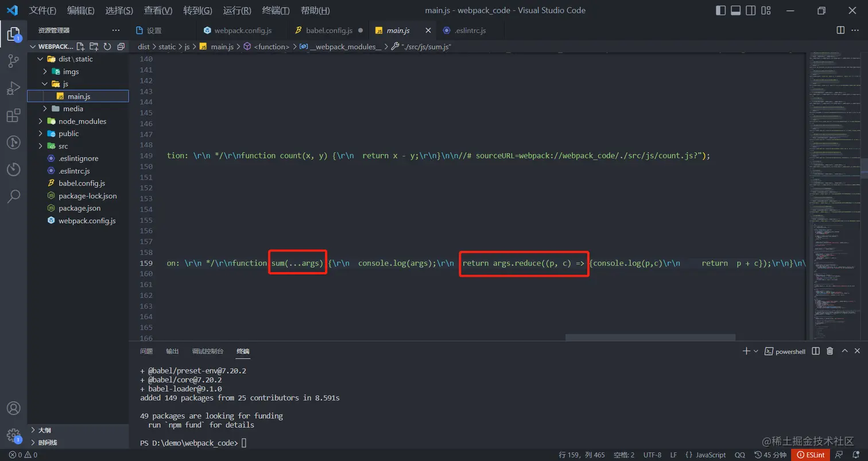This screenshot has height=461, width=868.
Task: Change JavaScript language mode in status bar
Action: 706,455
